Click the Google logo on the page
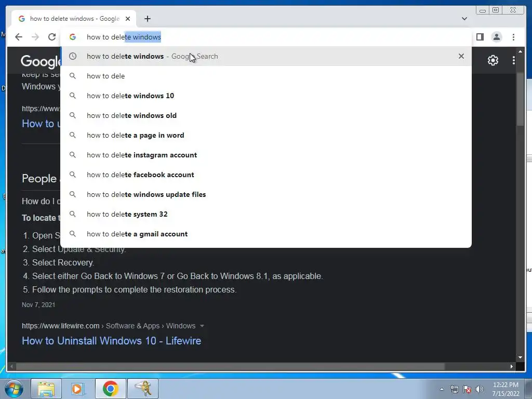Screen dimensions: 532x399 (x=41, y=61)
